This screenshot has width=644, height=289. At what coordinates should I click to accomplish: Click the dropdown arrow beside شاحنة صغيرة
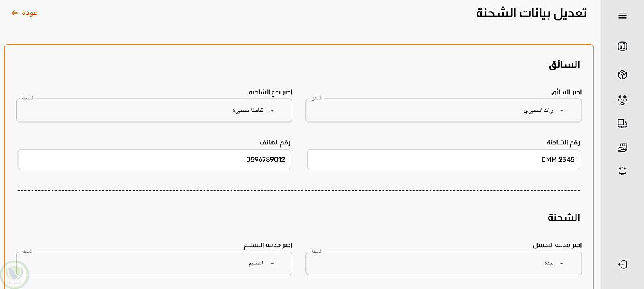point(272,111)
